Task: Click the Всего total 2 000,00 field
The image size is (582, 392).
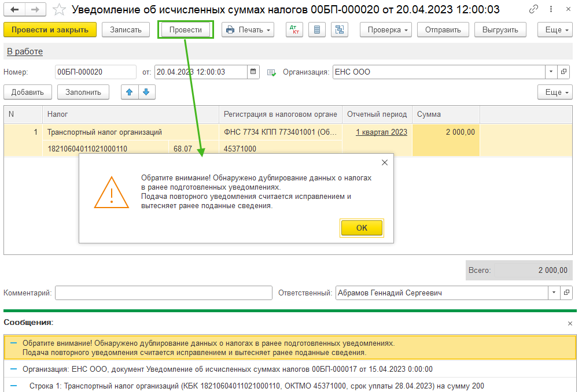Action: coord(532,271)
